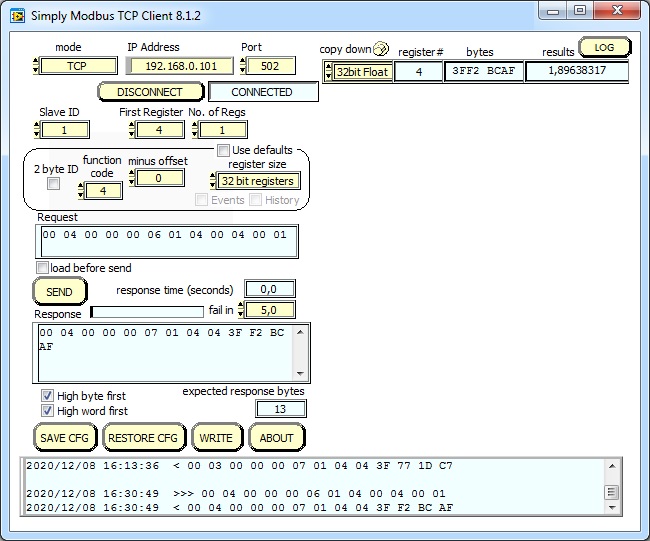
Task: Click the No. of Regs spinner arrows
Action: (195, 130)
